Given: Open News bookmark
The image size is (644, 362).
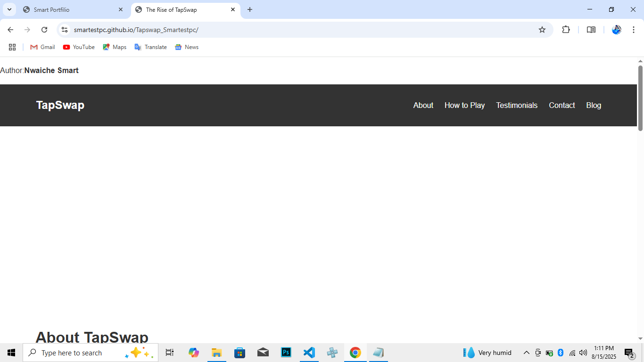Looking at the screenshot, I should (x=187, y=47).
